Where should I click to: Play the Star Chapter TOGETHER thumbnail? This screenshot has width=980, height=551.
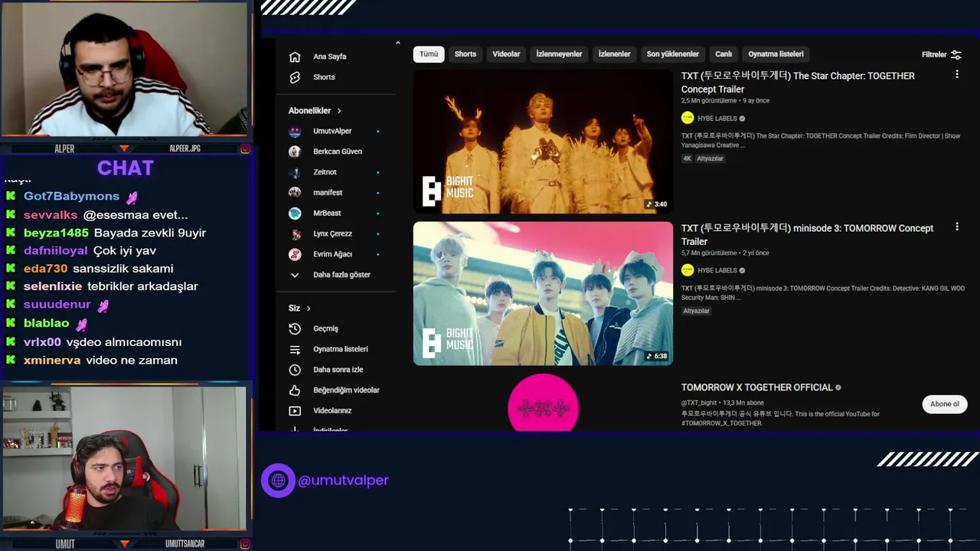coord(543,142)
